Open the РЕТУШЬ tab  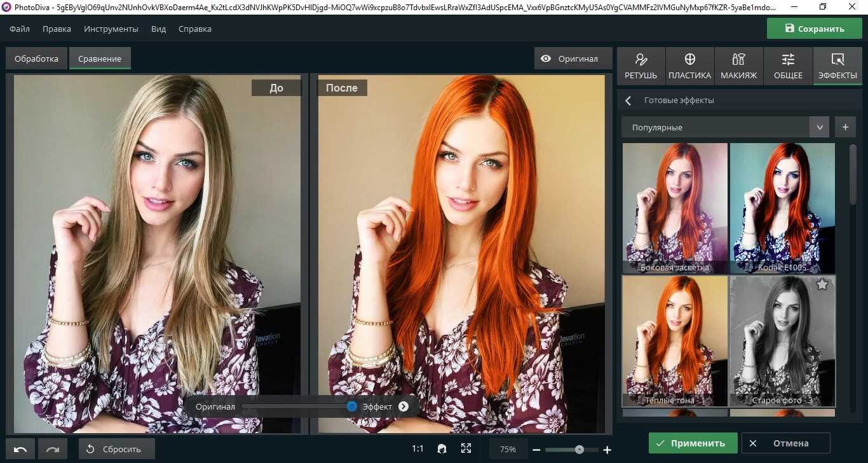coord(641,66)
